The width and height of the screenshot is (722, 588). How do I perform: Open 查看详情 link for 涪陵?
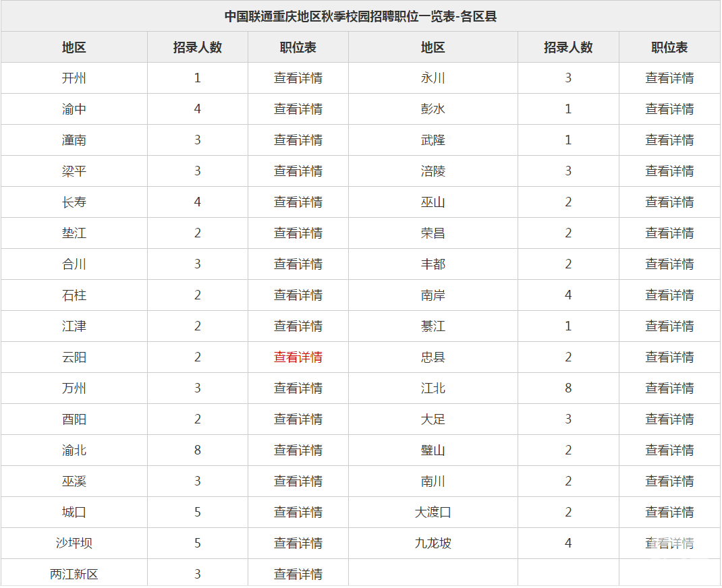[669, 171]
